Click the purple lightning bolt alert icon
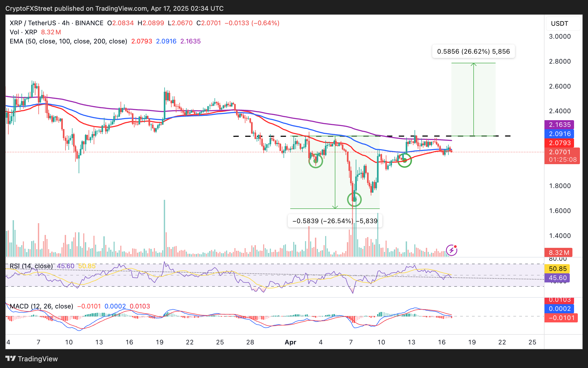 [x=452, y=250]
